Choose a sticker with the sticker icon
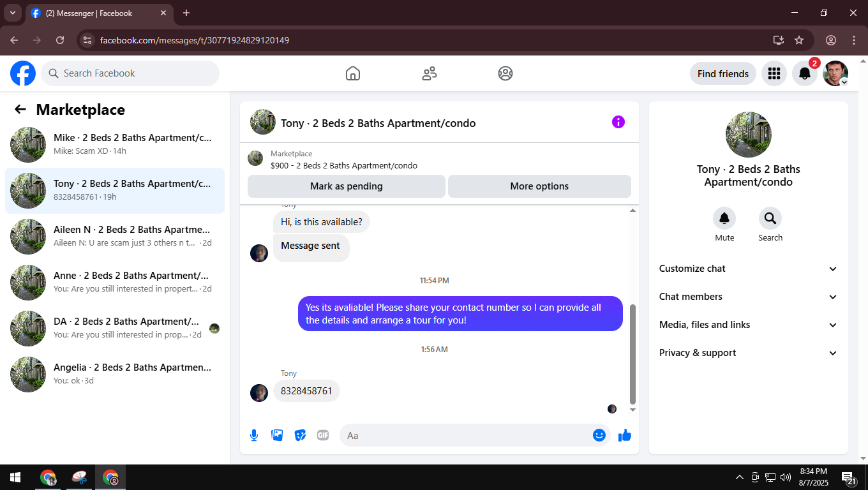Screen dimensions: 868x490 click(x=300, y=435)
